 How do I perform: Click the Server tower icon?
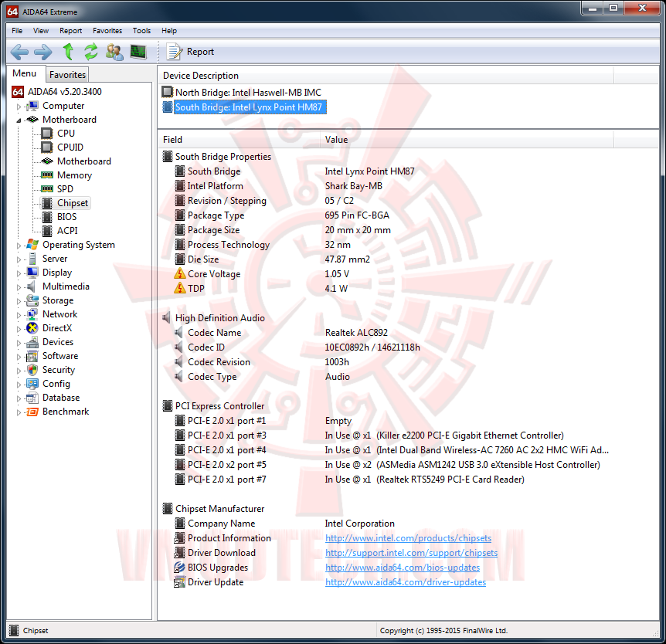[32, 259]
